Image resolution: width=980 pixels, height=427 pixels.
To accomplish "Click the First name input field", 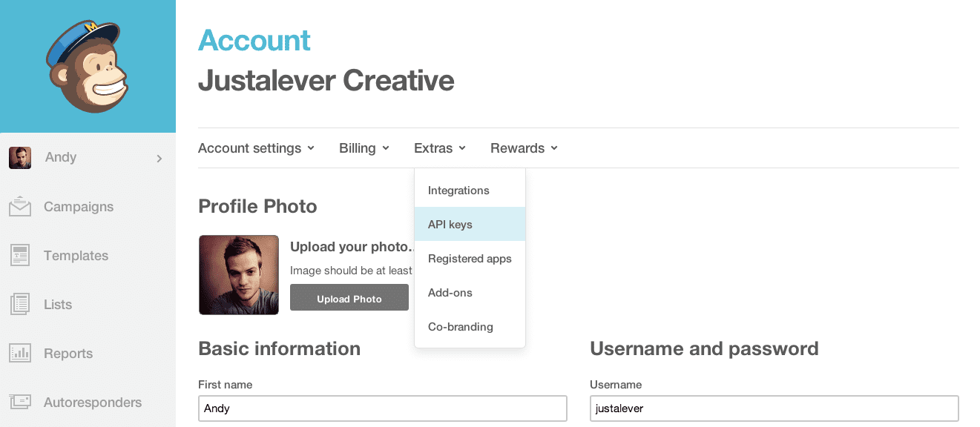I will click(x=382, y=408).
